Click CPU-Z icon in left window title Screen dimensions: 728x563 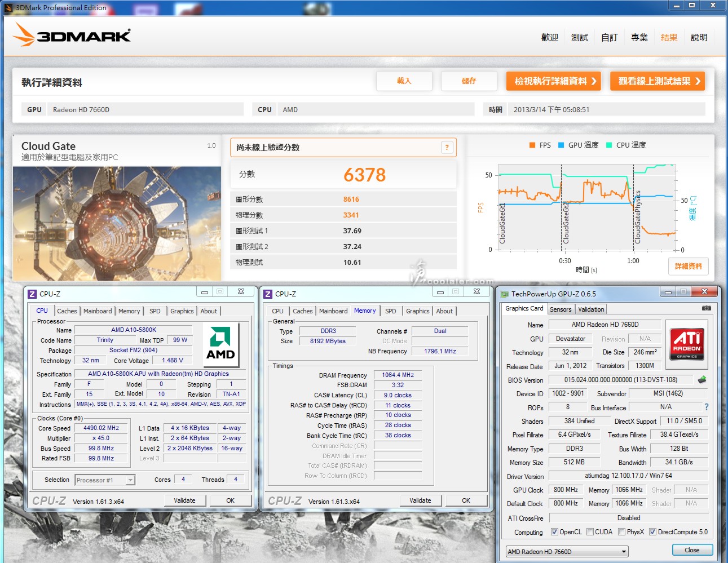(32, 294)
